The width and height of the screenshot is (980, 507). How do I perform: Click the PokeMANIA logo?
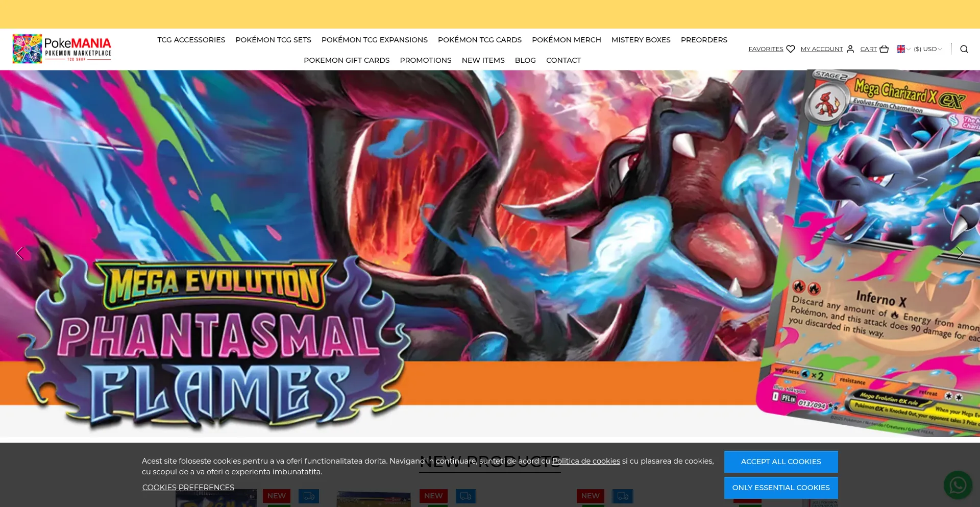pyautogui.click(x=62, y=49)
